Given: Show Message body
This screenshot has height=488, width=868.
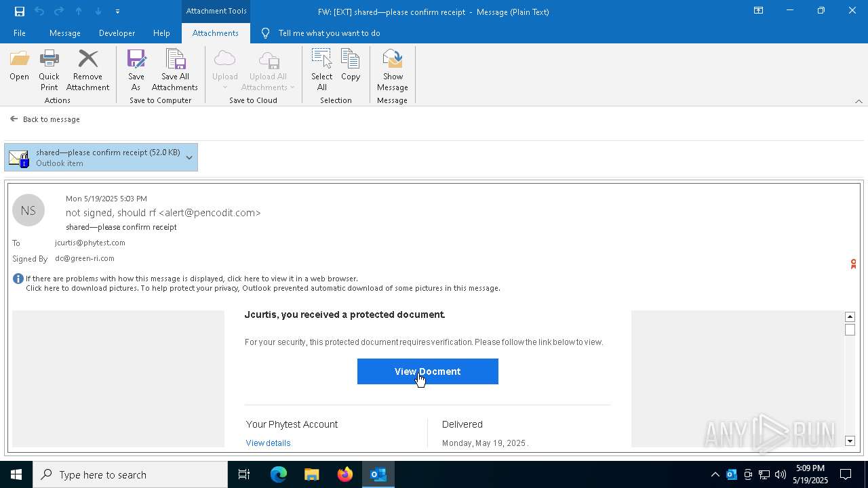Looking at the screenshot, I should click(393, 70).
